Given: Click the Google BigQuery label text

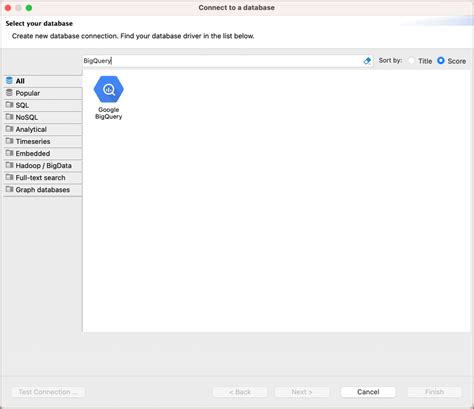Looking at the screenshot, I should 109,113.
